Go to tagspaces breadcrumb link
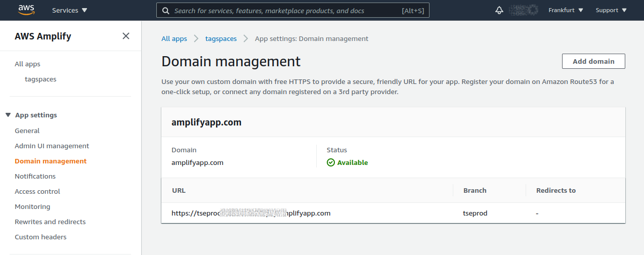644x255 pixels. (221, 38)
